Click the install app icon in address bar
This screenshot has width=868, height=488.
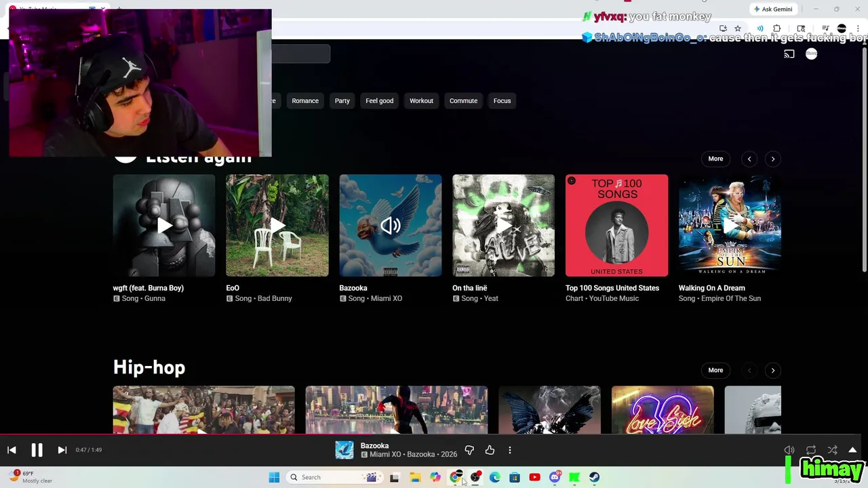click(x=723, y=28)
